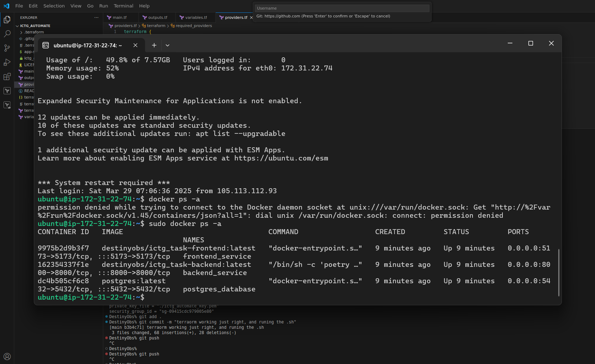Image resolution: width=595 pixels, height=364 pixels.
Task: Click 'backend_service' container name
Action: point(215,273)
